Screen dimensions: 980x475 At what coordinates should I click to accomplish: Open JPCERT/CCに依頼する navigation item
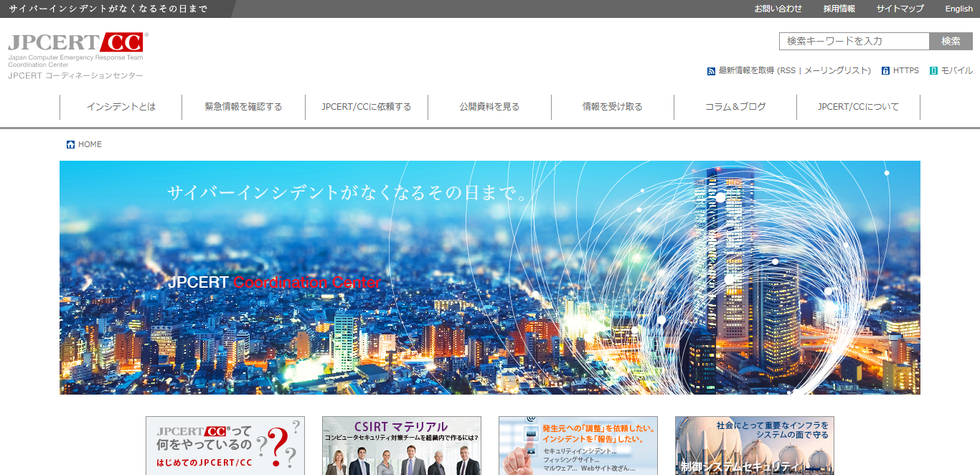point(367,107)
